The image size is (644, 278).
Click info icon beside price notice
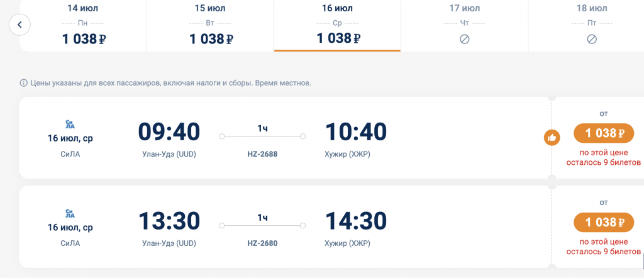pos(23,83)
